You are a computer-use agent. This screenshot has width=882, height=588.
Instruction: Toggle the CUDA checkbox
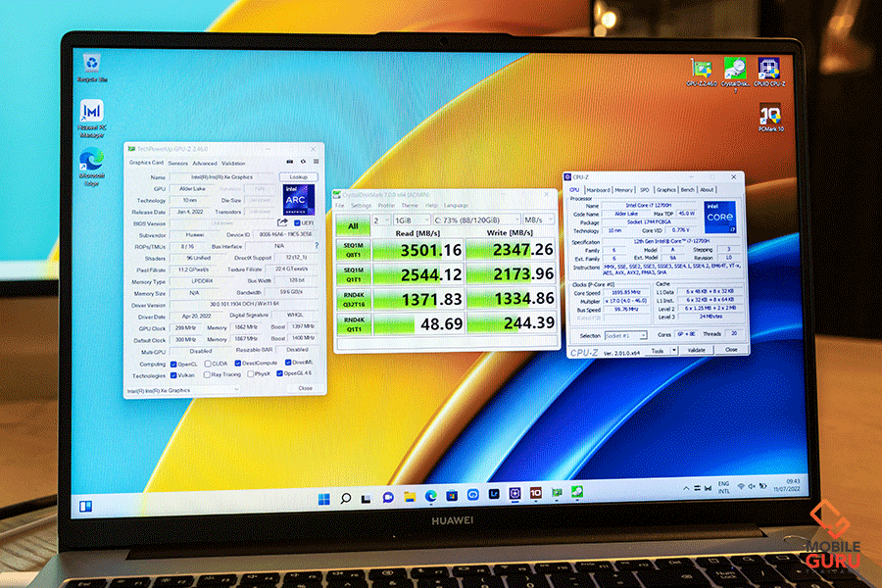pos(208,363)
